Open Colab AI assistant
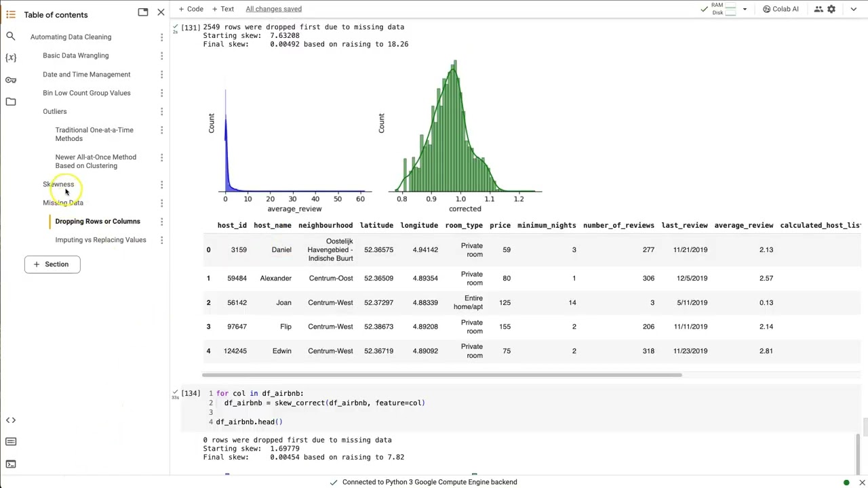 tap(781, 9)
